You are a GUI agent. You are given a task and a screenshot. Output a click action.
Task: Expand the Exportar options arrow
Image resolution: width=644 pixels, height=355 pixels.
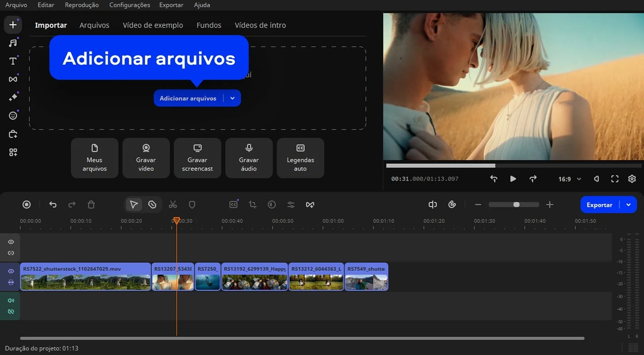(x=628, y=205)
